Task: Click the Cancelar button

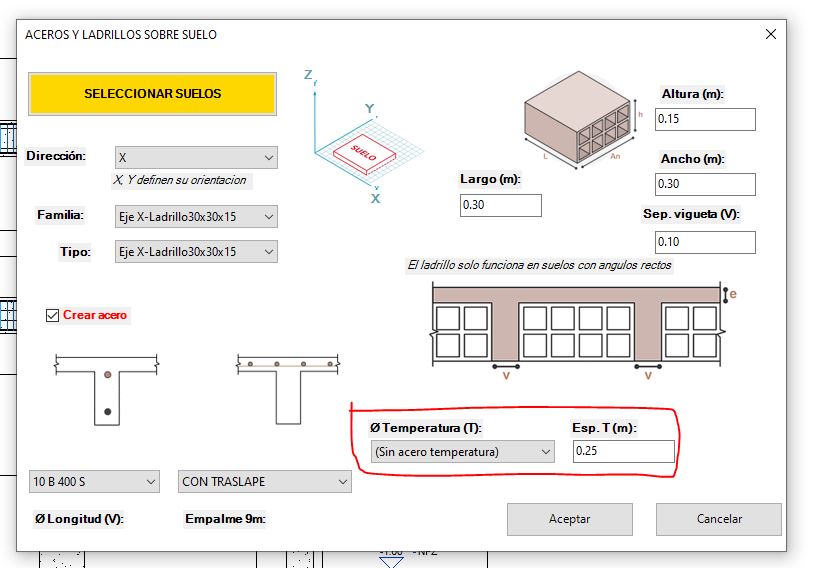Action: pos(719,519)
